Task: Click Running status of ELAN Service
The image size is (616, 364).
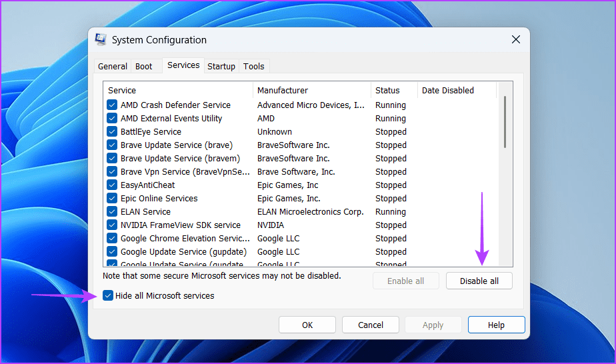Action: click(391, 211)
